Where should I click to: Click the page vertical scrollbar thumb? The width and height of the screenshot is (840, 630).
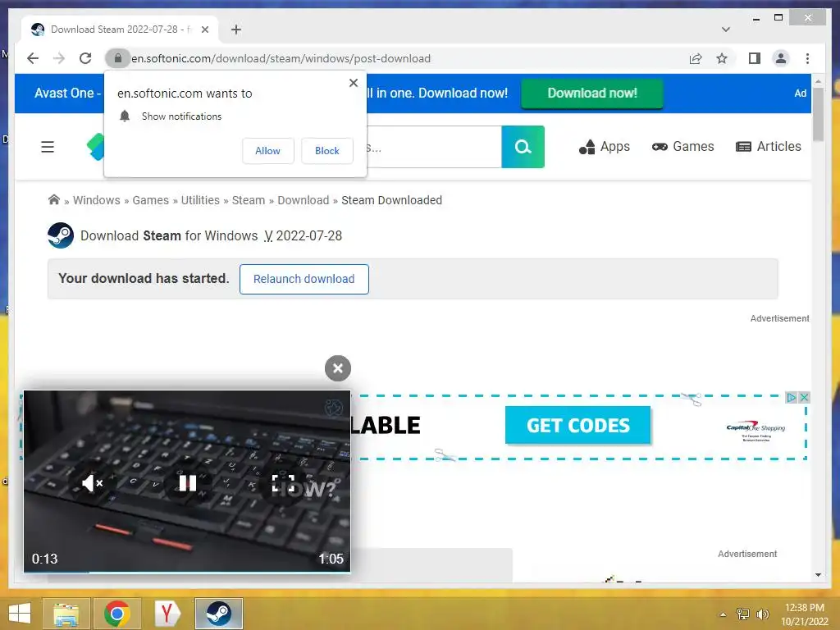(x=818, y=115)
